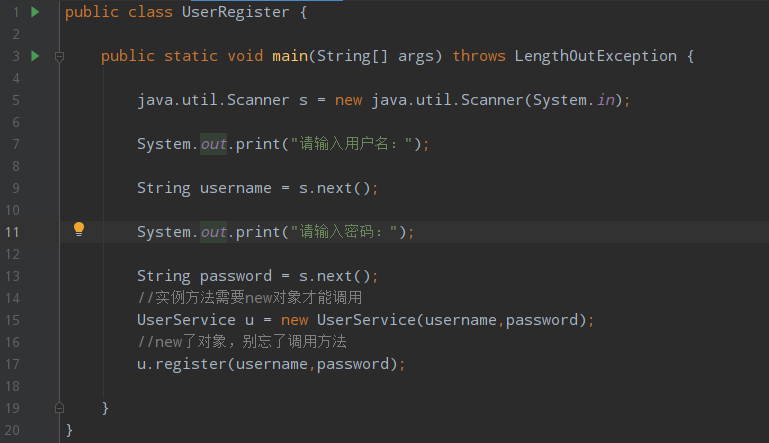The image size is (769, 443).
Task: Click the throws keyword
Action: pos(479,56)
